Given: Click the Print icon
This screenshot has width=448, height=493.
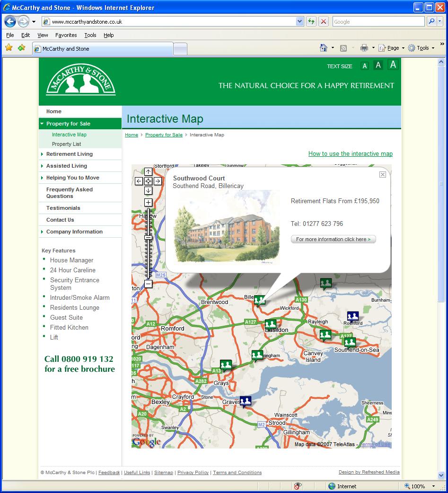Looking at the screenshot, I should click(x=364, y=48).
